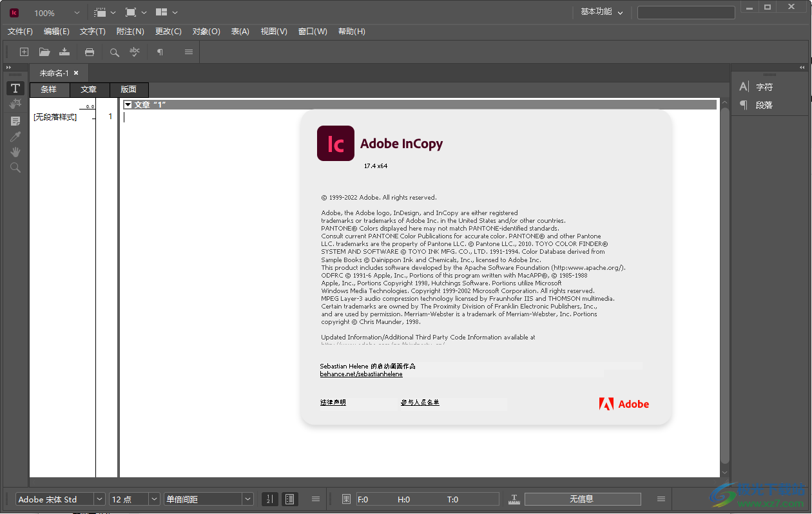
Task: Open the Character panel icon
Action: (x=744, y=87)
